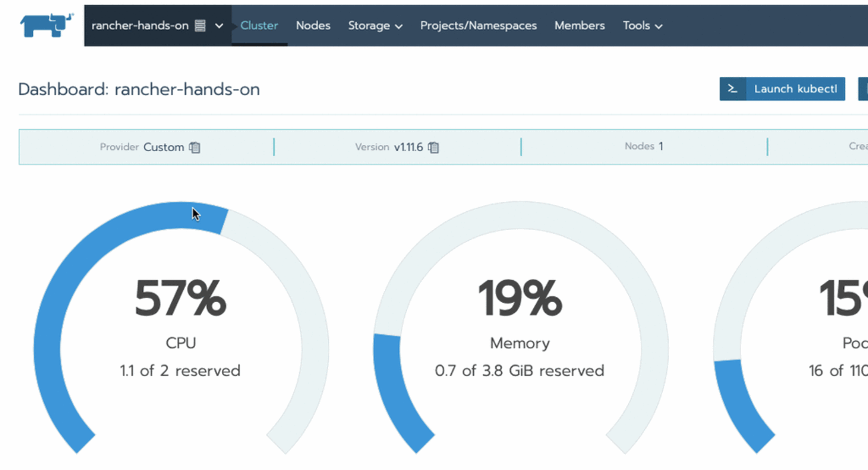The image size is (868, 470).
Task: Select the 57% CPU reading
Action: pyautogui.click(x=180, y=299)
